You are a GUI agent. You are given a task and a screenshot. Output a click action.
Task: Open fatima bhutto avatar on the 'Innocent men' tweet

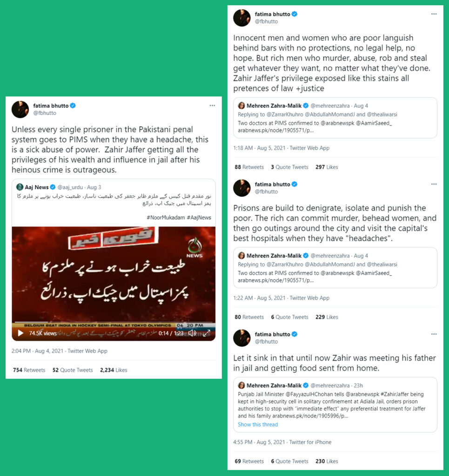click(242, 18)
